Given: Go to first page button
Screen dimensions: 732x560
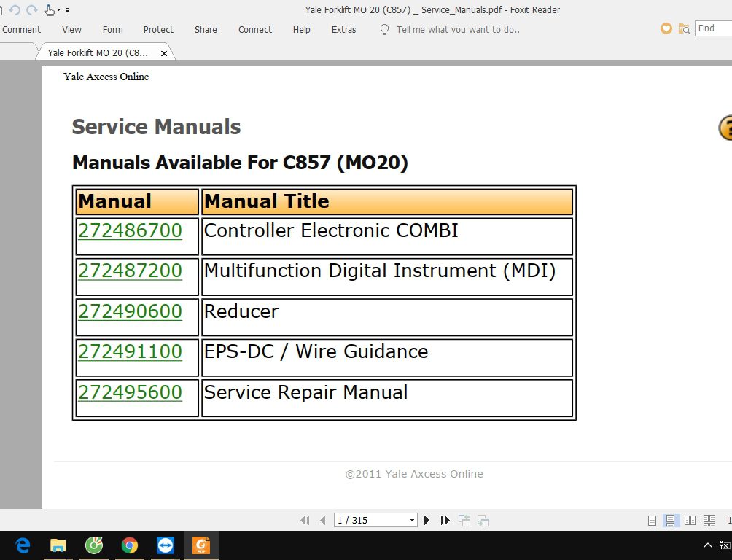Looking at the screenshot, I should [305, 520].
